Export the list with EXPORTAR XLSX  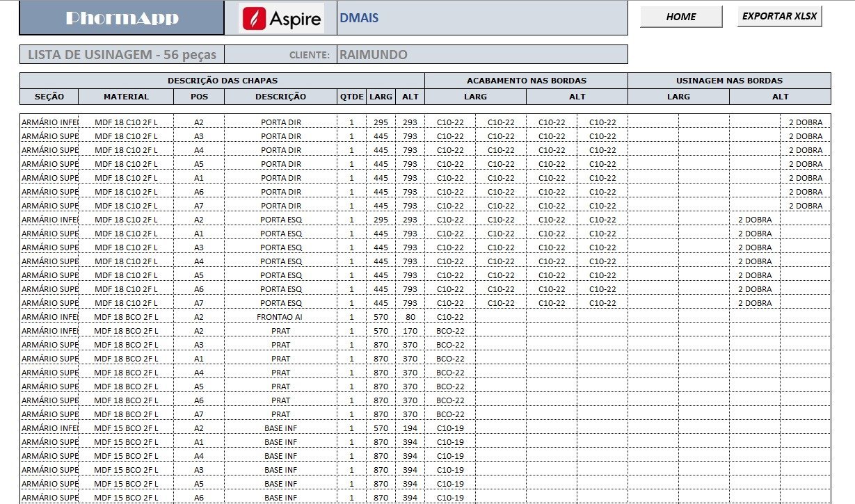(779, 17)
